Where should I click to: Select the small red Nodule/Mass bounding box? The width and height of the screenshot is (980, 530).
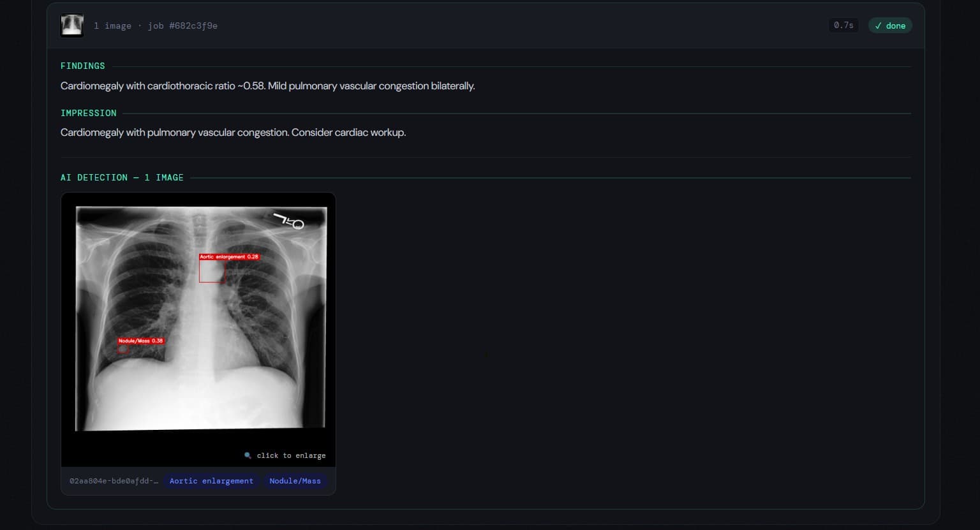[123, 350]
